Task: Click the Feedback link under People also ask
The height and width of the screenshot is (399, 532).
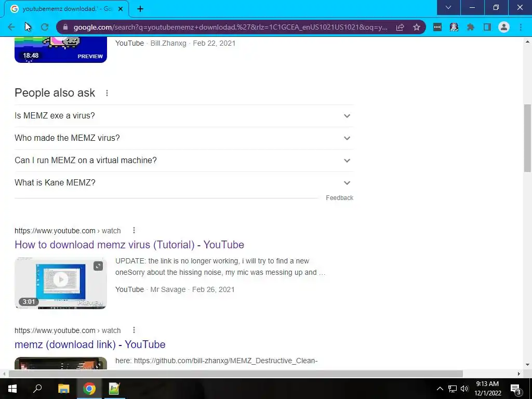Action: [339, 198]
